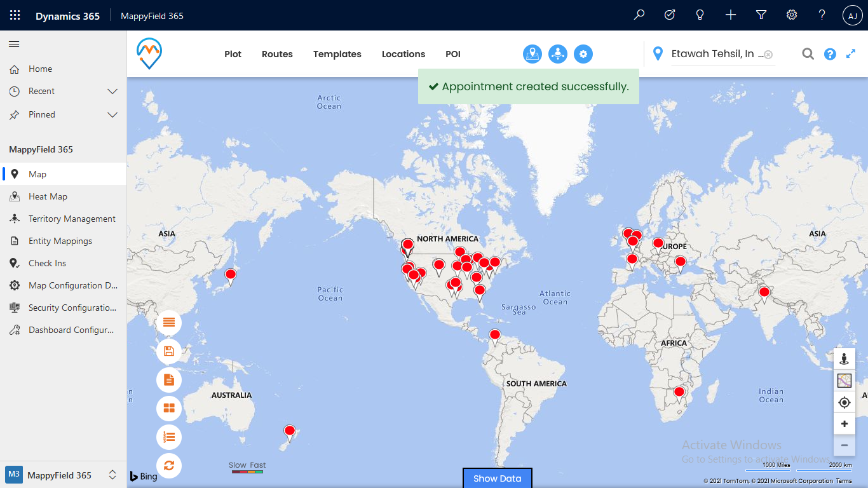
Task: Open the MappyField 365 area switcher
Action: (63, 475)
